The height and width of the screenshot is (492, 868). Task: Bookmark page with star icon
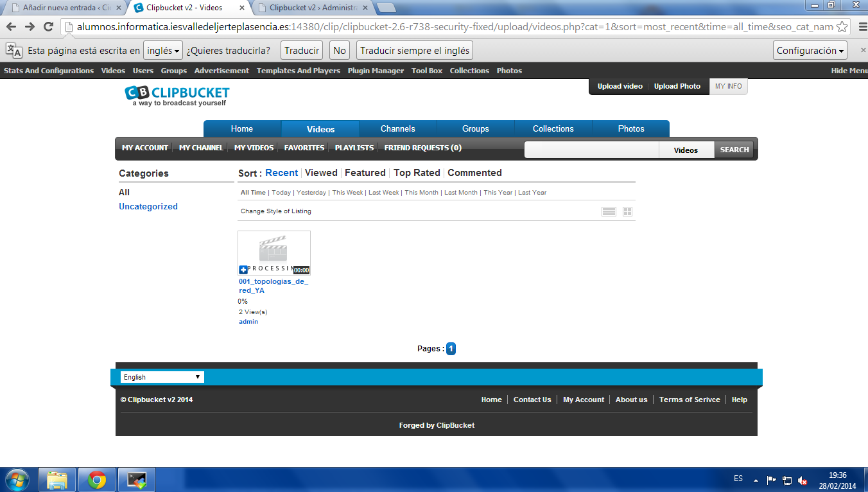[x=842, y=27]
